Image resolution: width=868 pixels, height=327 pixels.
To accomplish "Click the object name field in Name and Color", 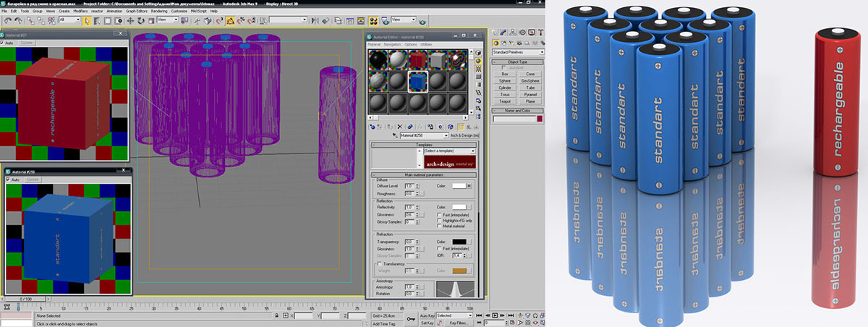I will pos(514,119).
